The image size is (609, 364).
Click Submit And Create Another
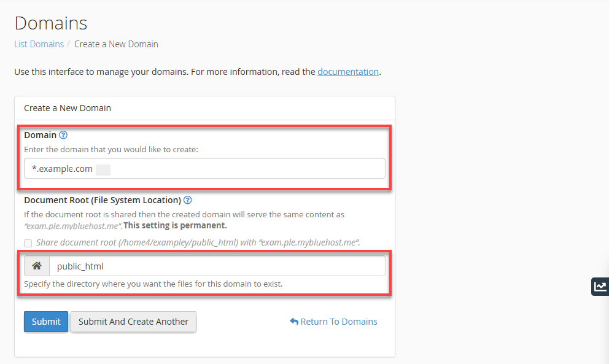click(133, 321)
